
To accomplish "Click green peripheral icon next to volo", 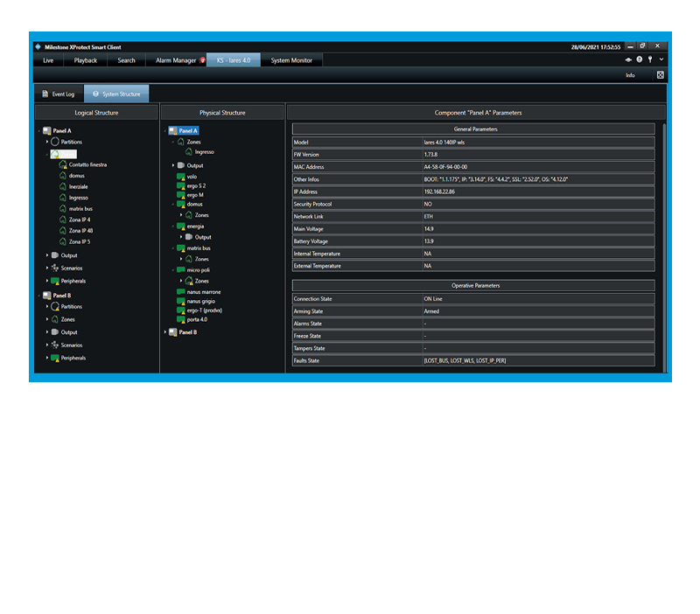I will (x=181, y=177).
